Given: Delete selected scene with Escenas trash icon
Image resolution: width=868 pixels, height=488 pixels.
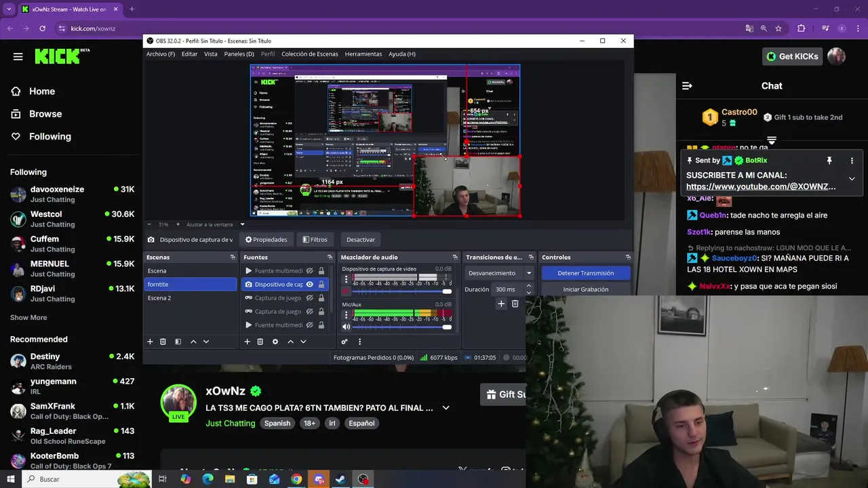Looking at the screenshot, I should [163, 342].
